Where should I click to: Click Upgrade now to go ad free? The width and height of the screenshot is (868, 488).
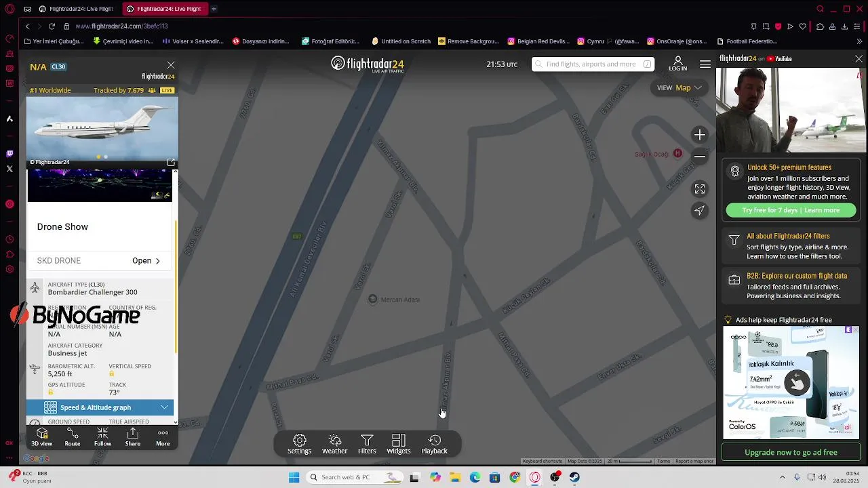pyautogui.click(x=791, y=452)
